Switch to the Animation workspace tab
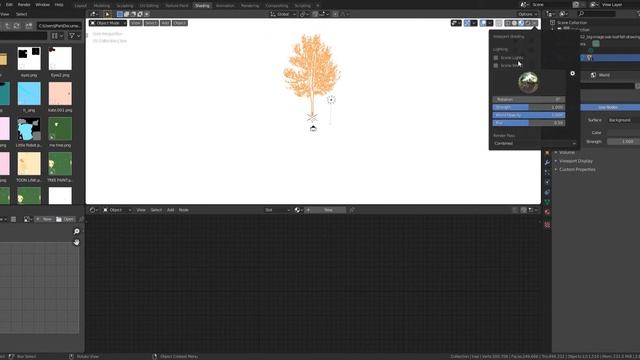 (225, 6)
